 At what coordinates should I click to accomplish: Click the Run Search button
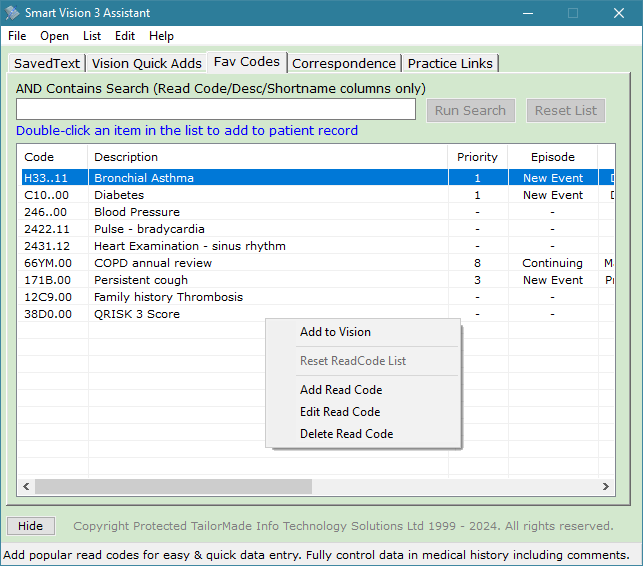point(470,110)
